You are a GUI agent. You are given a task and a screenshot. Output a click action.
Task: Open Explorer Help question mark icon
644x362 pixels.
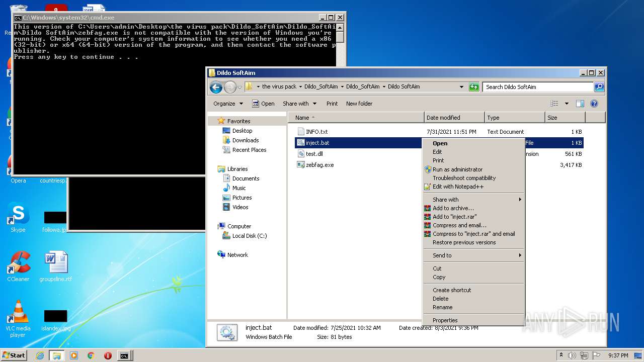coord(594,104)
